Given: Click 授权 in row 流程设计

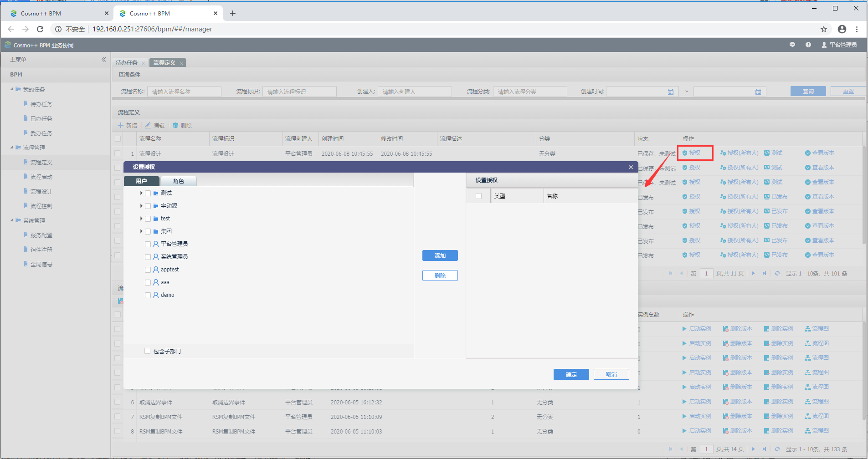Looking at the screenshot, I should 691,153.
